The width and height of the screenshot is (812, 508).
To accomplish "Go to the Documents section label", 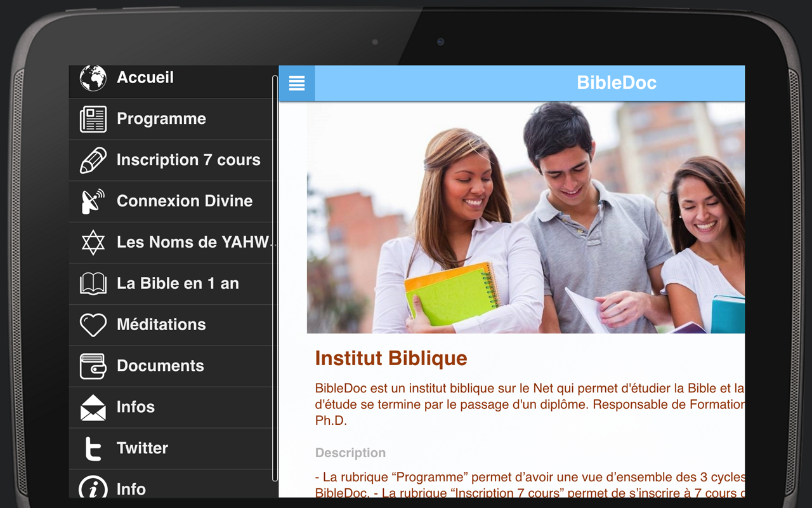I will (160, 366).
